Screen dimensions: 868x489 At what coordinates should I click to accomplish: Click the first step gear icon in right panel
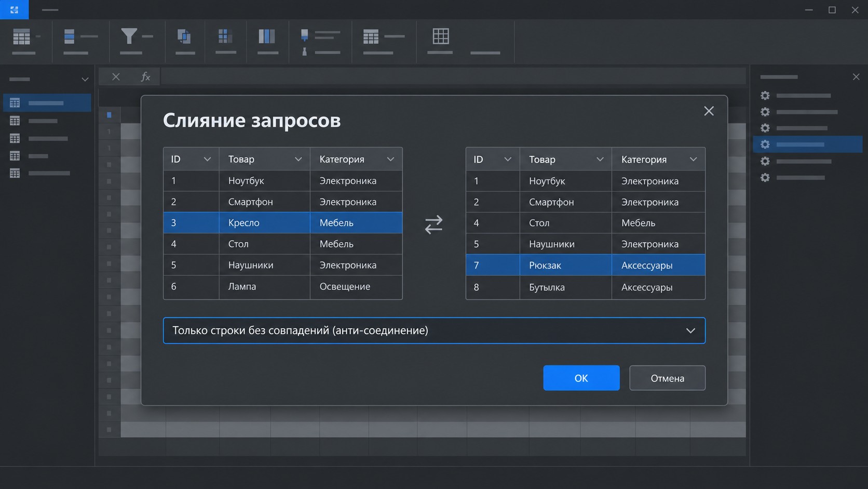click(x=765, y=96)
